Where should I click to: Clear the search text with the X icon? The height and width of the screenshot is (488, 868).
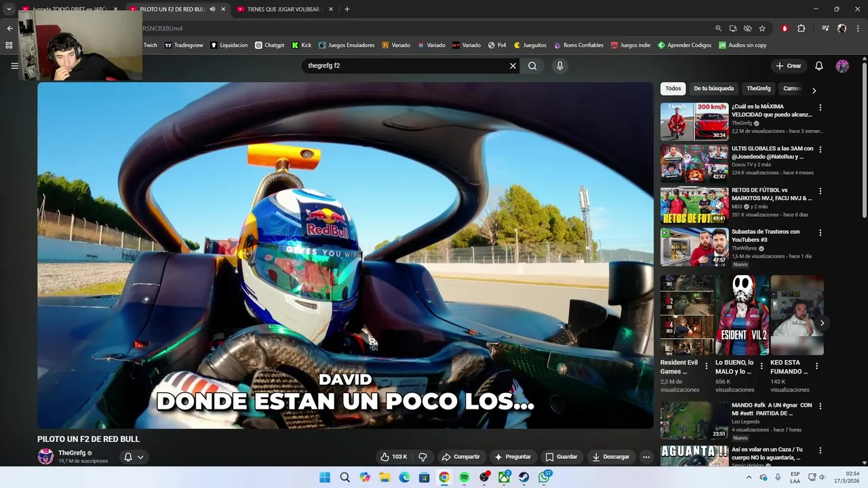click(x=513, y=66)
